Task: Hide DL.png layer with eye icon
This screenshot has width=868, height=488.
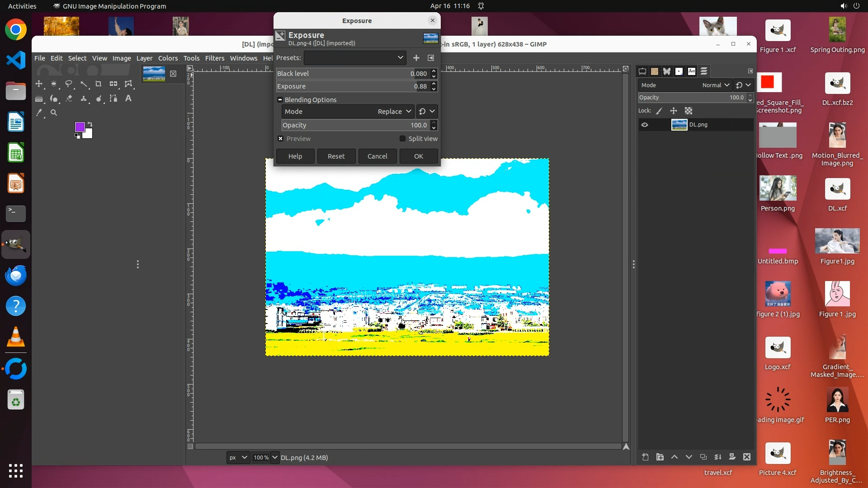Action: click(645, 125)
